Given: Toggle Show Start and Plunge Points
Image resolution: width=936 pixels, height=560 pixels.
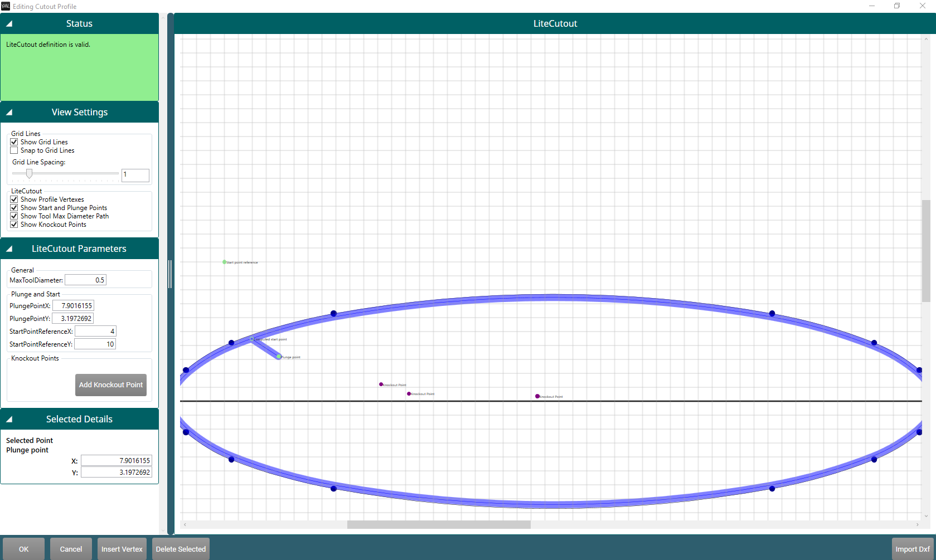Looking at the screenshot, I should (x=14, y=208).
